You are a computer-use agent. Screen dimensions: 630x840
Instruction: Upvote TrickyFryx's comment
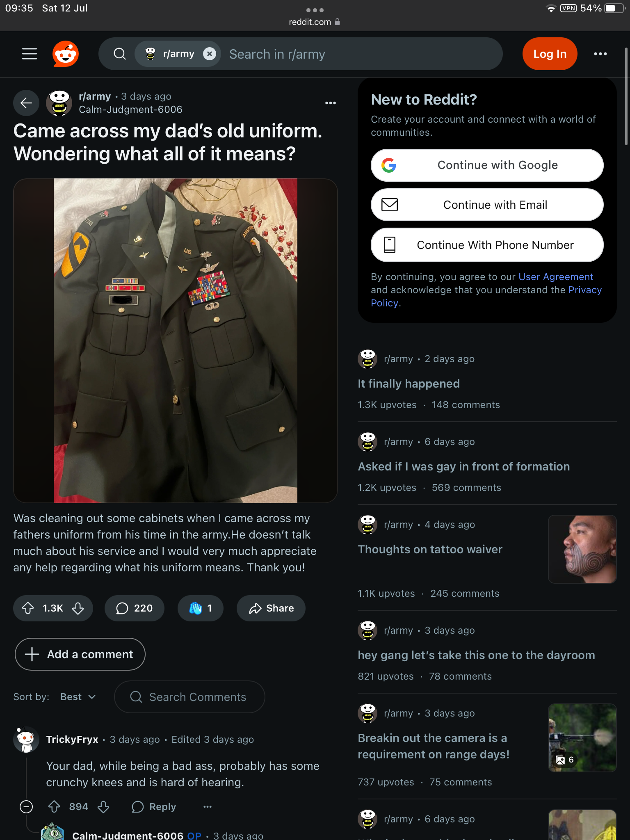(x=54, y=807)
